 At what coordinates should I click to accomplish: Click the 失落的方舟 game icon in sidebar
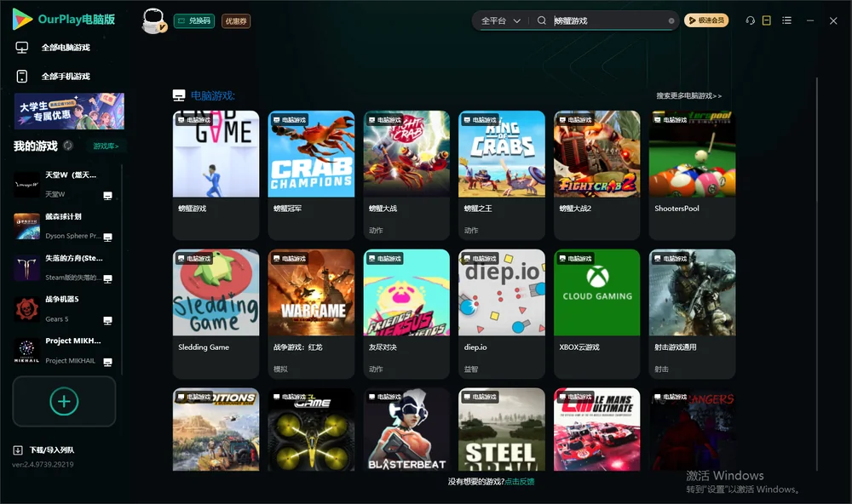pos(26,267)
